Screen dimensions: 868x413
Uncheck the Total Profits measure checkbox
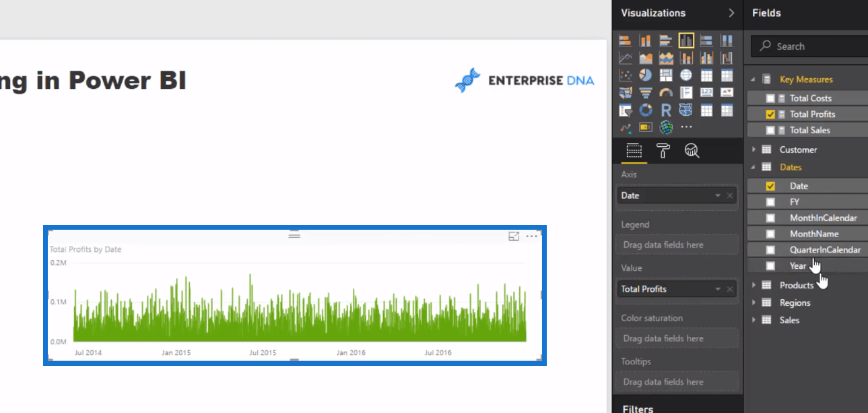click(x=770, y=115)
